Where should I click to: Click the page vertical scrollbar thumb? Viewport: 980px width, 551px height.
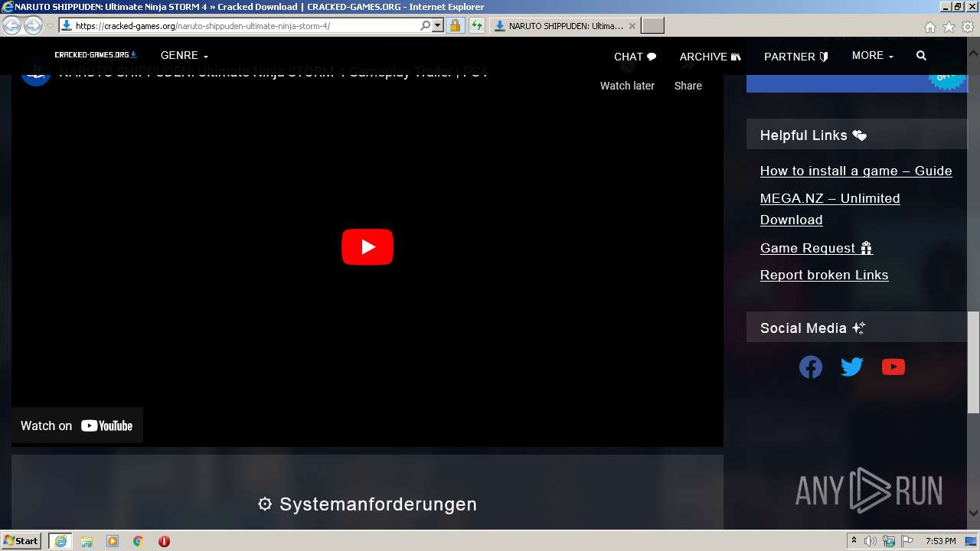(973, 363)
